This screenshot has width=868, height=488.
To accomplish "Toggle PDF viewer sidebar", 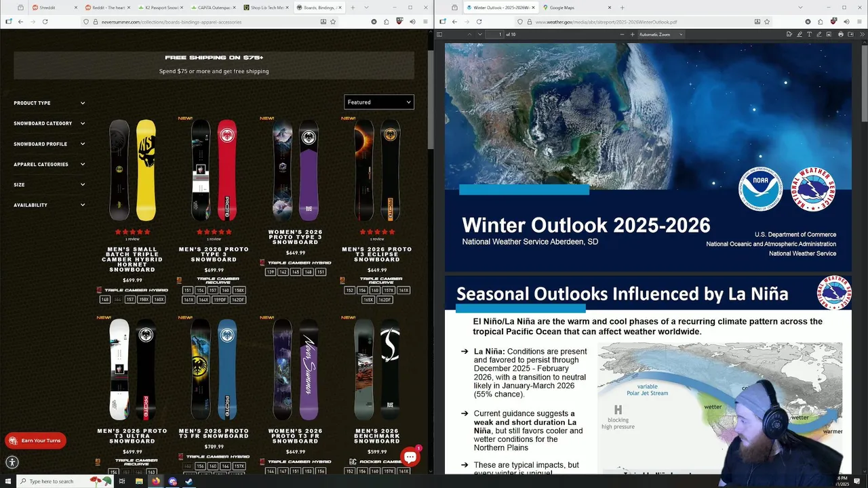I will [x=439, y=35].
